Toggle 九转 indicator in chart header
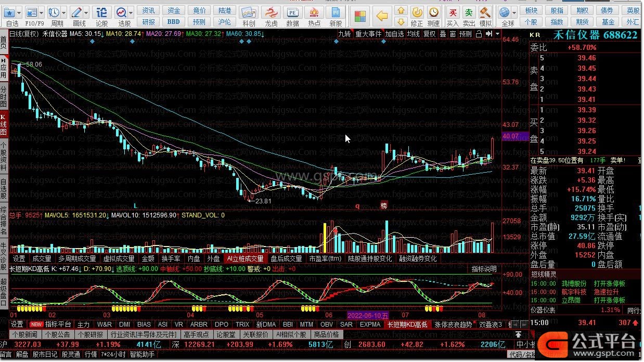The height and width of the screenshot is (362, 644). pyautogui.click(x=344, y=34)
